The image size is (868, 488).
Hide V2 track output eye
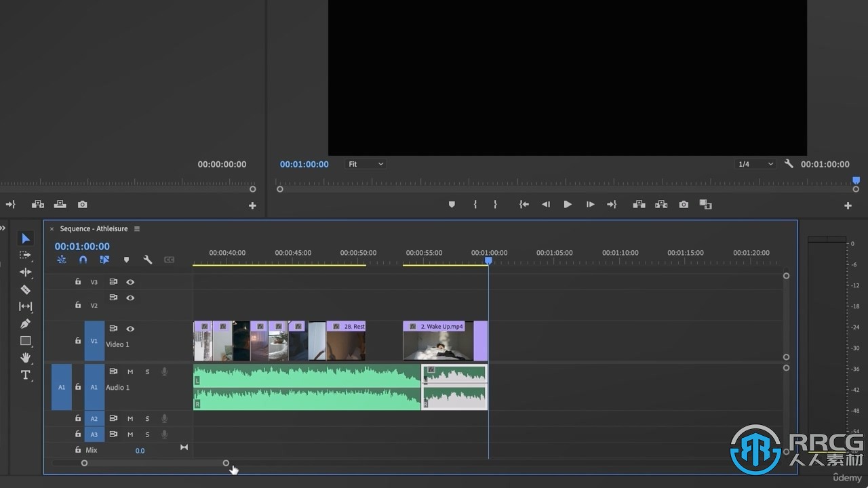coord(130,298)
